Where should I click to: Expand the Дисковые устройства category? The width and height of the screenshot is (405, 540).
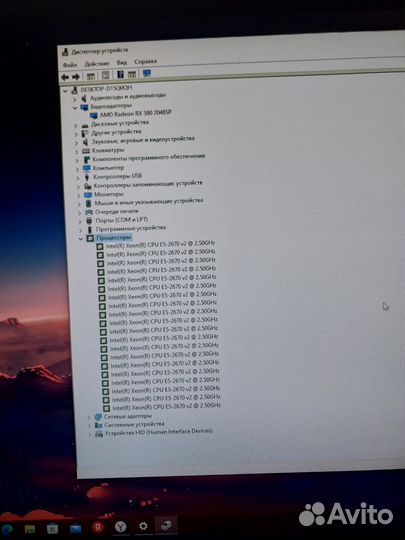(x=76, y=126)
